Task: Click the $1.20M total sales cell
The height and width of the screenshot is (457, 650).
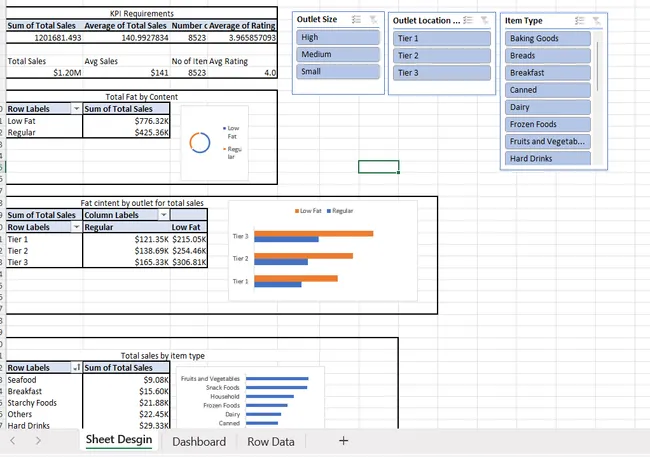Action: (44, 73)
